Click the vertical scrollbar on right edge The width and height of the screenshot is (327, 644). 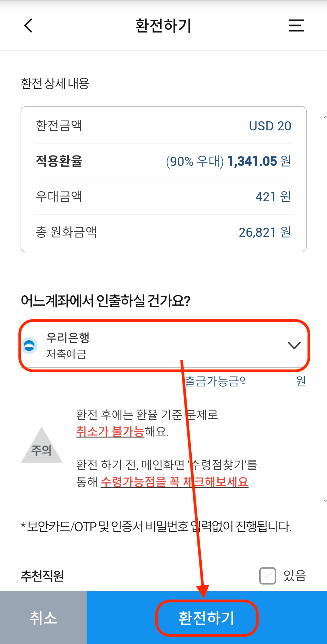325,309
